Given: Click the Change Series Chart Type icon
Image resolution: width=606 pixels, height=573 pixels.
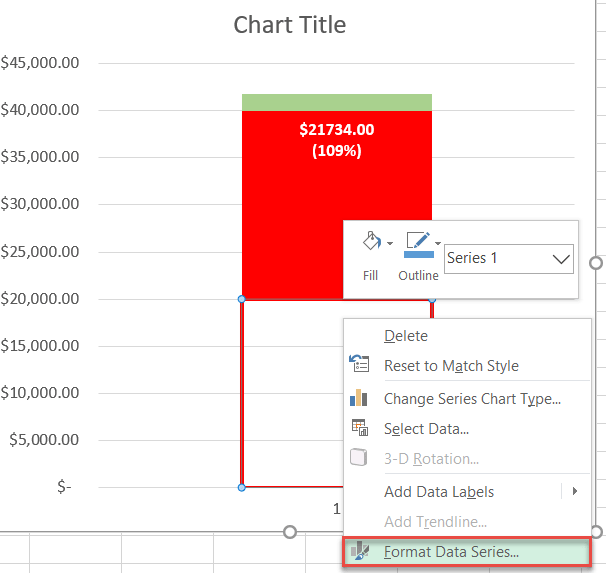Looking at the screenshot, I should [x=359, y=398].
